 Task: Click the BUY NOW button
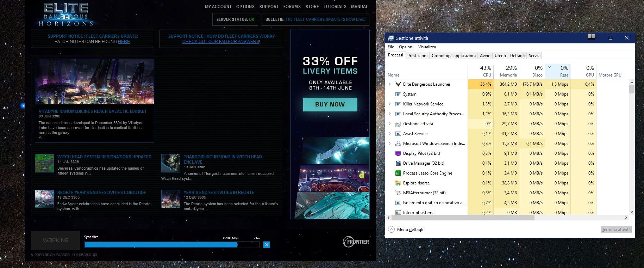330,104
